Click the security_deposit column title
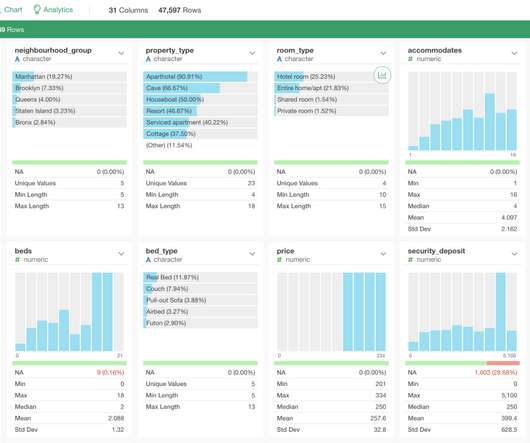530x443 pixels. 436,251
